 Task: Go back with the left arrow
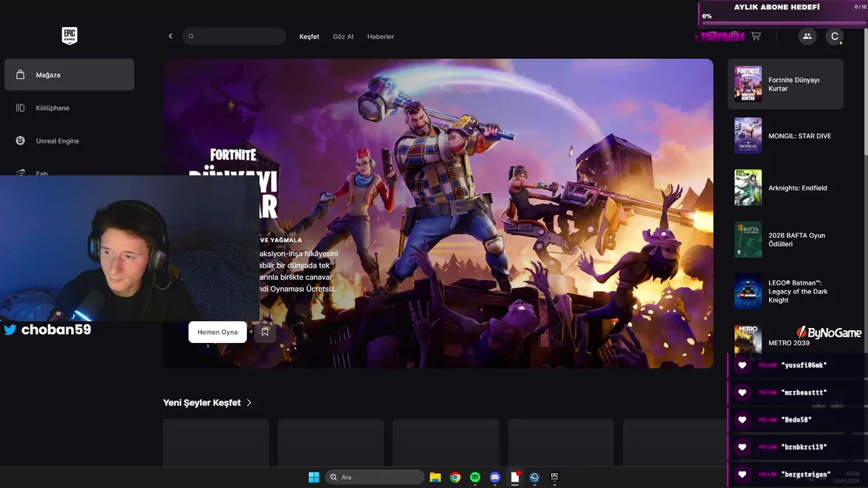click(x=170, y=37)
